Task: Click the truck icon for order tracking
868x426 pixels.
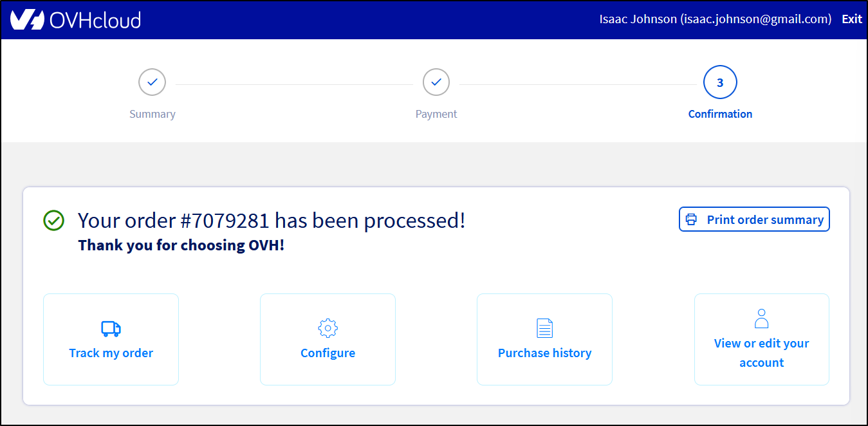Action: point(111,329)
